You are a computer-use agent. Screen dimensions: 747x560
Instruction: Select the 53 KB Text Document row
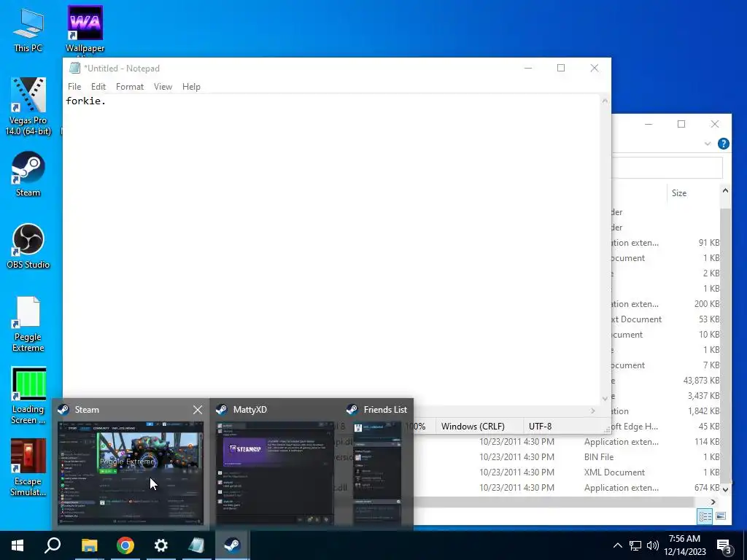(666, 319)
